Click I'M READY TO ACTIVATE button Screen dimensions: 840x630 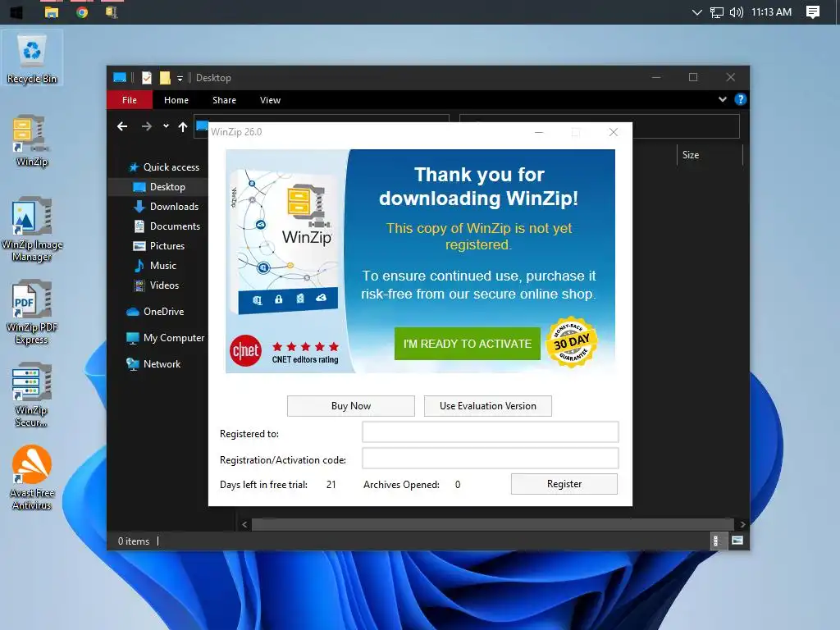coord(467,344)
